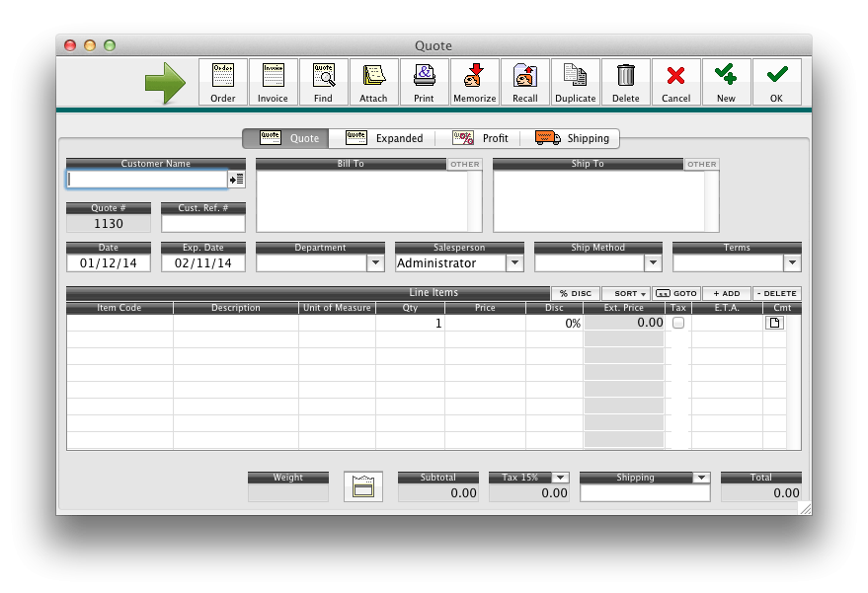
Task: Open customer lookup list icon
Action: tap(236, 180)
